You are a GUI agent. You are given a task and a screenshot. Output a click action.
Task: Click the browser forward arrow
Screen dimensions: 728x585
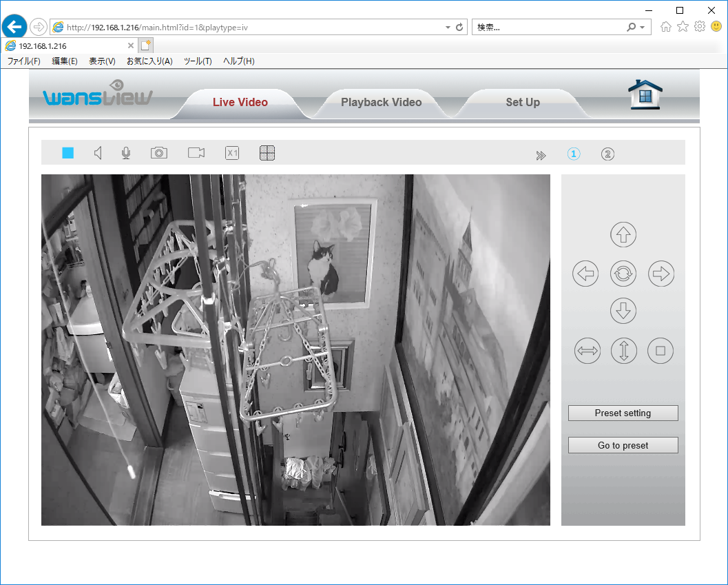(39, 27)
